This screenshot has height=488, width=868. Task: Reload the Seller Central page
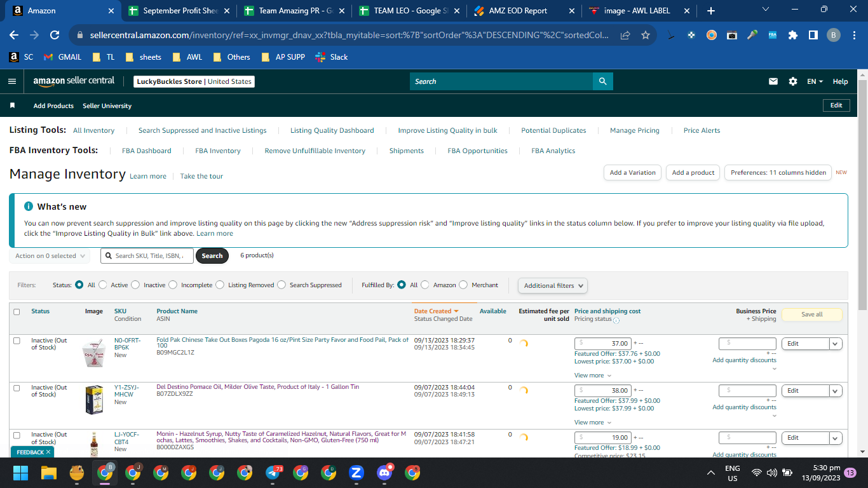55,36
